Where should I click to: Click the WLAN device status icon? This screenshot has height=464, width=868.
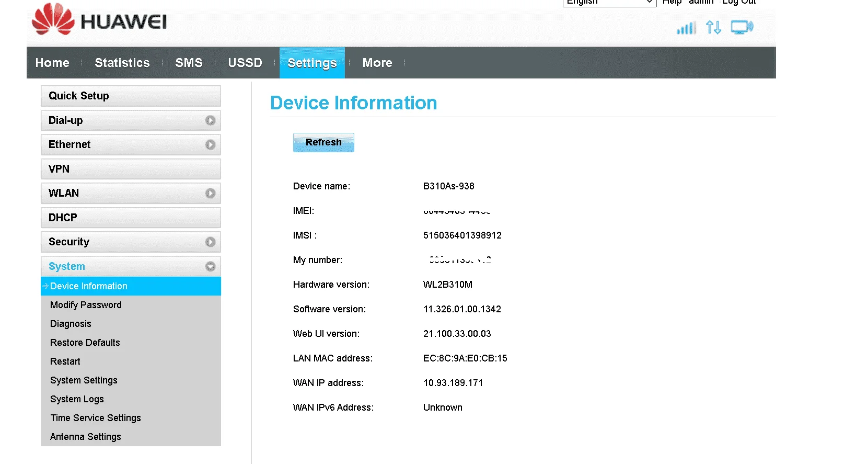pos(742,27)
